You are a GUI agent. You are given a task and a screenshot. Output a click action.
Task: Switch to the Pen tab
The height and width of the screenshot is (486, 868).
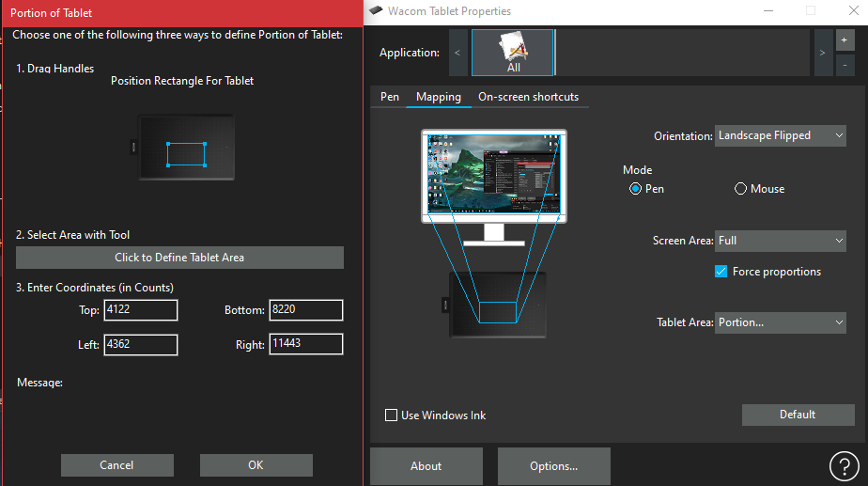389,97
